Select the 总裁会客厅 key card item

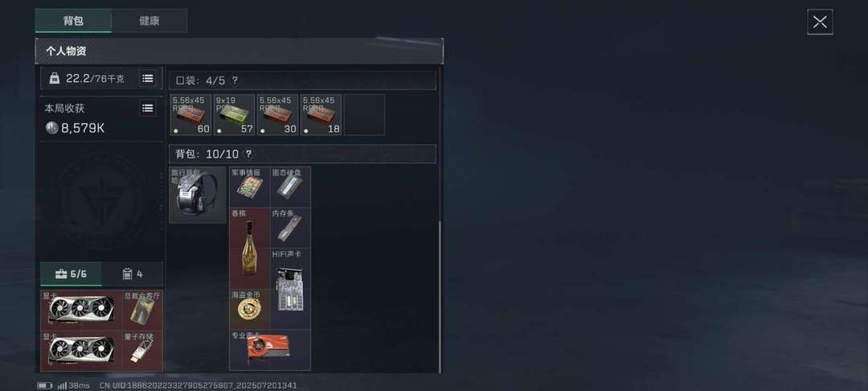click(x=143, y=310)
